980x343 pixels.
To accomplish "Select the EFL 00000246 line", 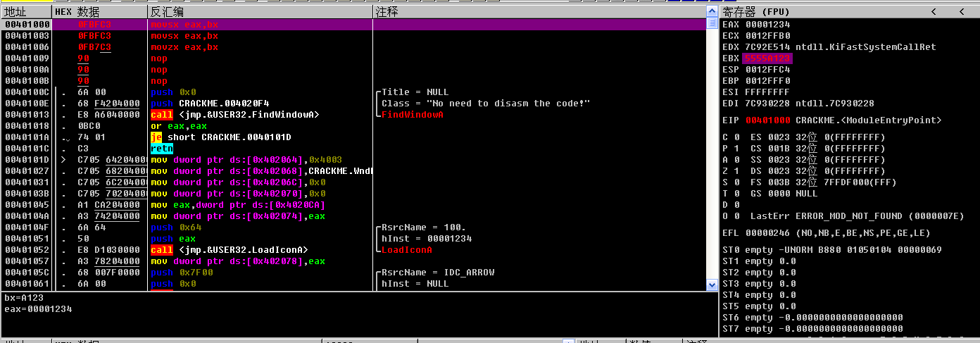I will pos(827,233).
